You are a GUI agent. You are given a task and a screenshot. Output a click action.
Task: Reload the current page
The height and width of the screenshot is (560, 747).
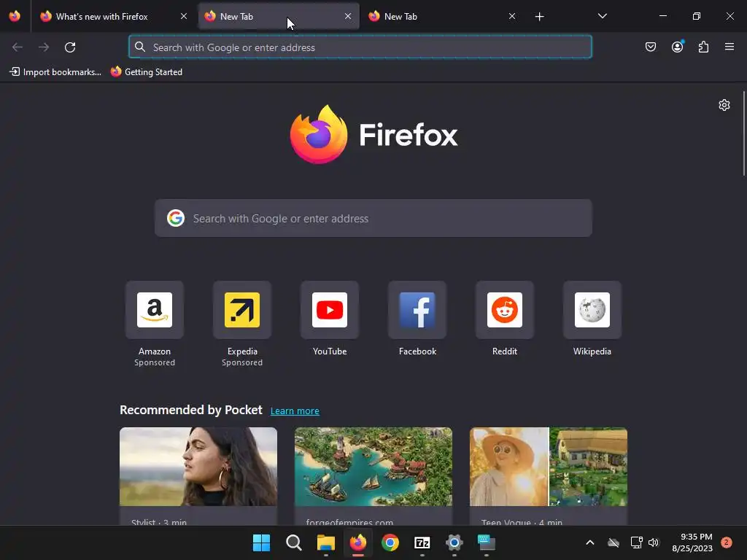click(x=70, y=47)
